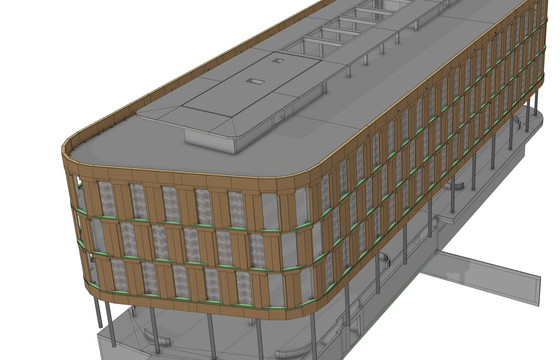Click the support column at the far rear end

pos(536,103)
